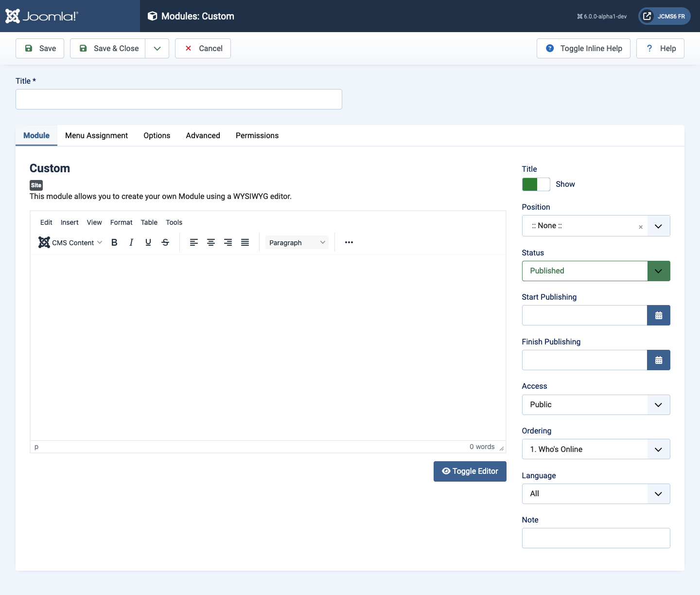The height and width of the screenshot is (595, 700).
Task: Switch to Advanced tab
Action: click(203, 135)
